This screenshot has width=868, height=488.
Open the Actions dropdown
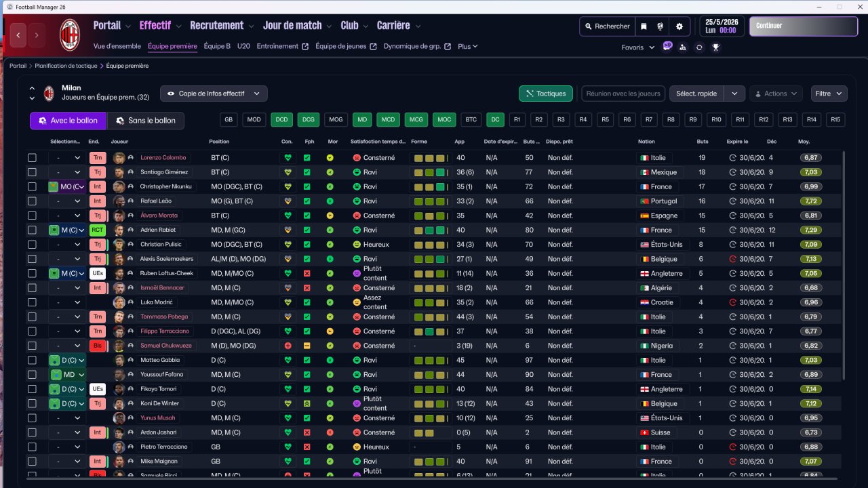coord(776,94)
